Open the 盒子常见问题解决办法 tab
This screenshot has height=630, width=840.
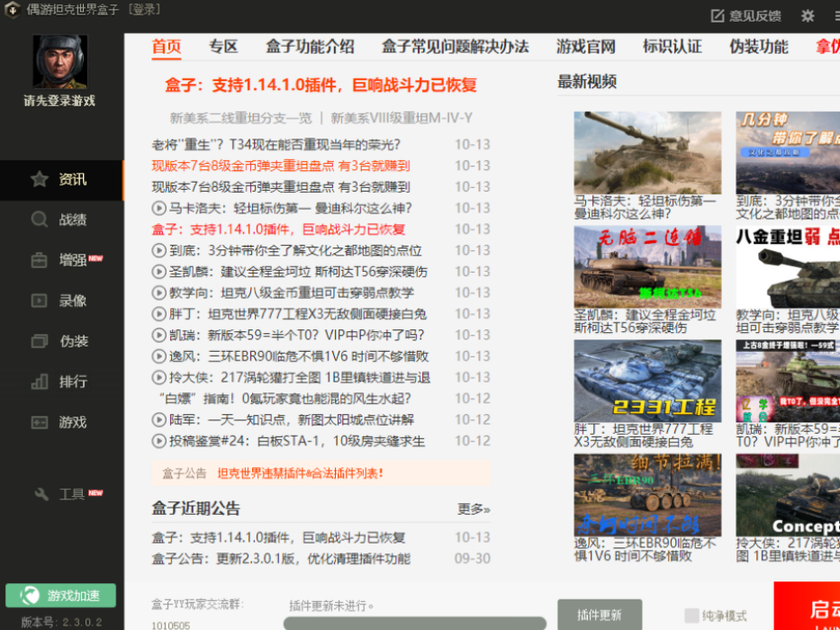pos(456,47)
